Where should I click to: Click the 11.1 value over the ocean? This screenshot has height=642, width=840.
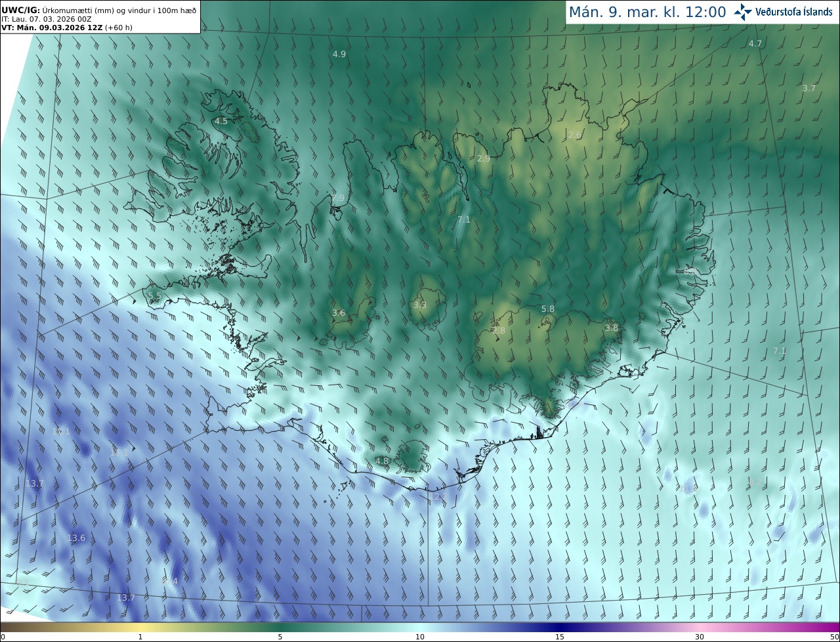[x=120, y=452]
